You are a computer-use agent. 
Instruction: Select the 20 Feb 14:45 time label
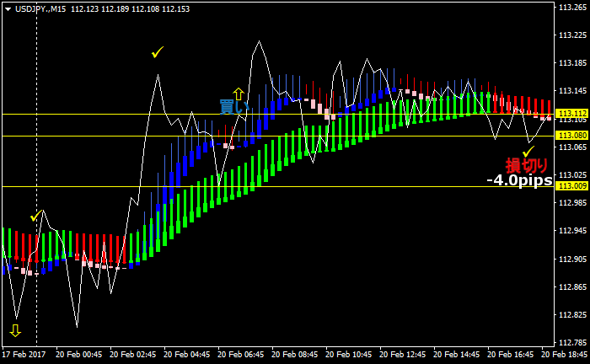457,355
